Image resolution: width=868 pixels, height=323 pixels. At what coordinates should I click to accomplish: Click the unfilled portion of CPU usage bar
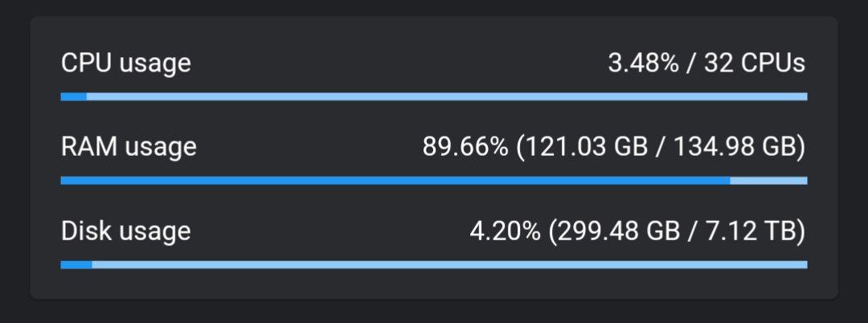click(448, 96)
